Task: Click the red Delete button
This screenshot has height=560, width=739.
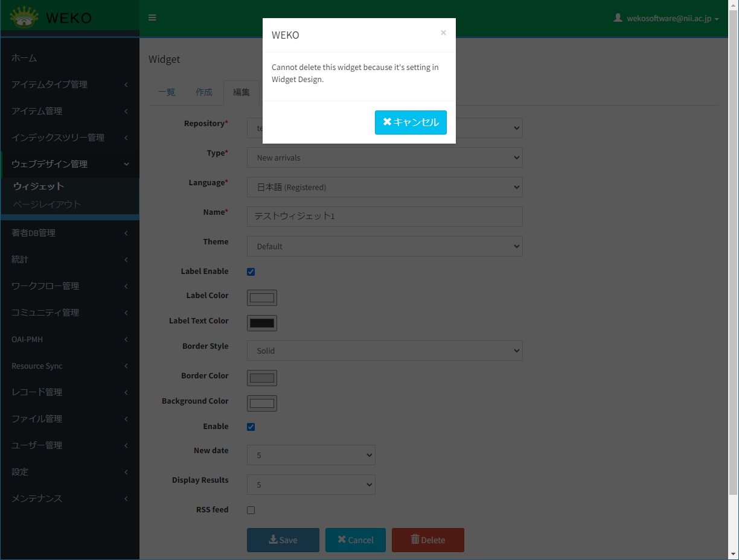Action: tap(427, 540)
